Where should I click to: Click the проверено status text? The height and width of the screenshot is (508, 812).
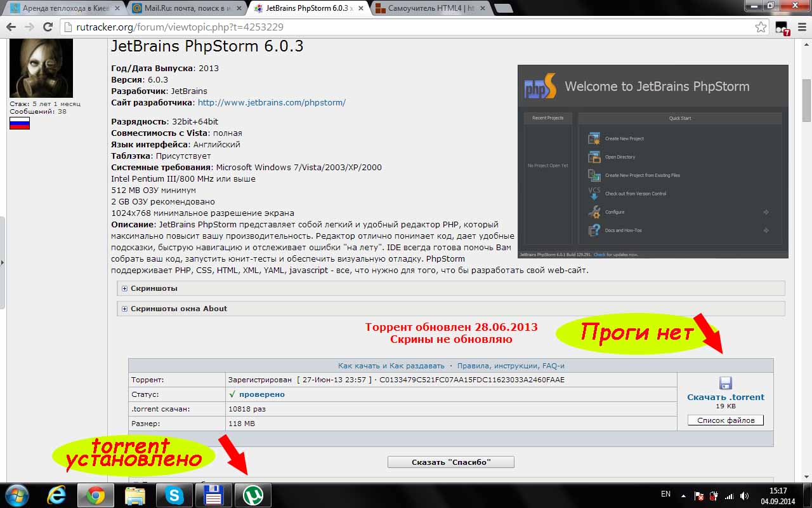coord(262,394)
